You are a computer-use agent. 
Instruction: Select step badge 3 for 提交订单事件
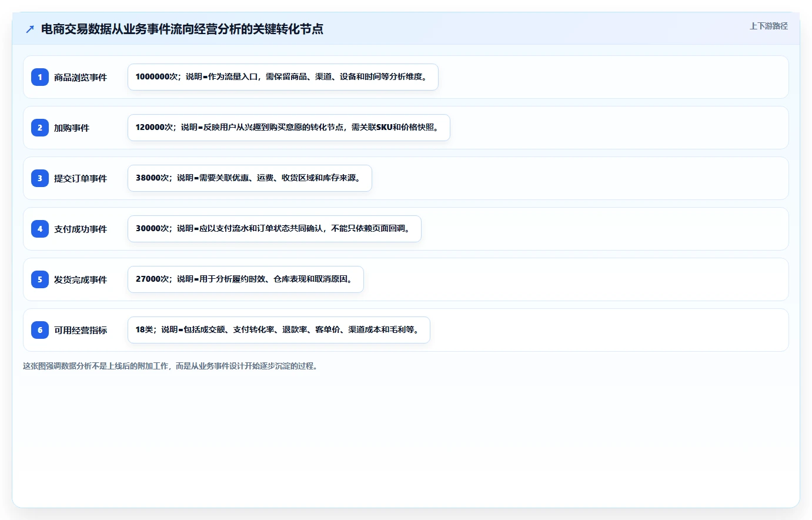pyautogui.click(x=40, y=178)
